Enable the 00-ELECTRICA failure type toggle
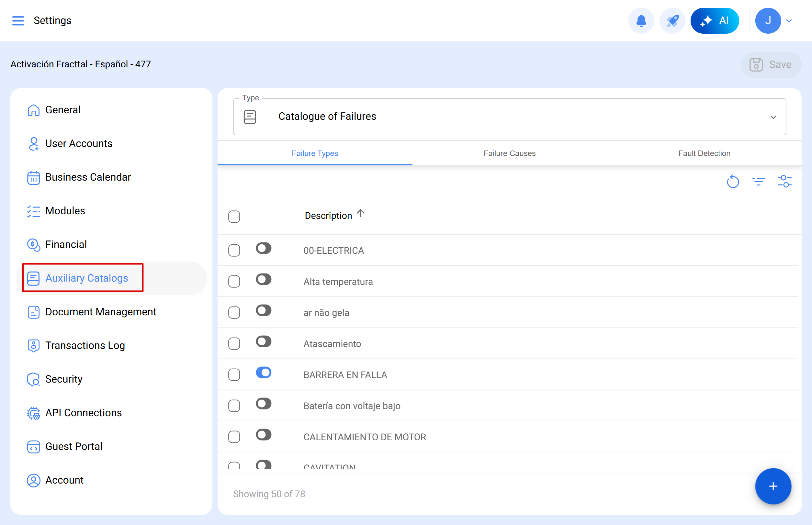812x525 pixels. click(263, 248)
